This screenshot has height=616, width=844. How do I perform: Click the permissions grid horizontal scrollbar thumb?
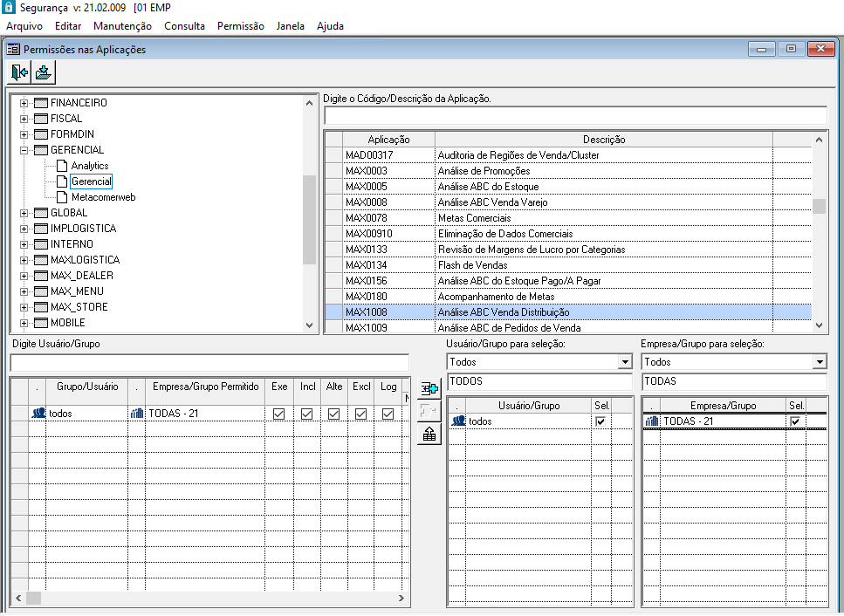[33, 598]
